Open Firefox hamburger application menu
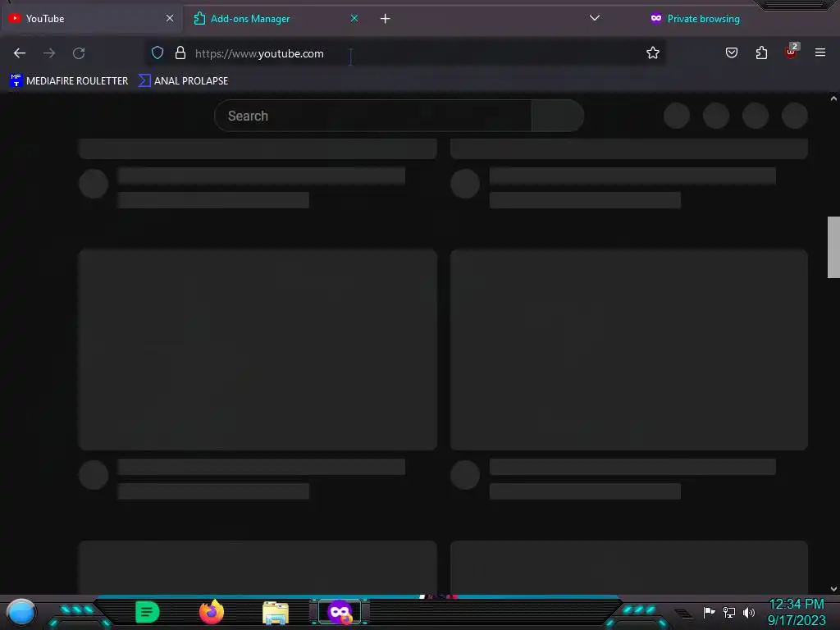 click(x=819, y=52)
